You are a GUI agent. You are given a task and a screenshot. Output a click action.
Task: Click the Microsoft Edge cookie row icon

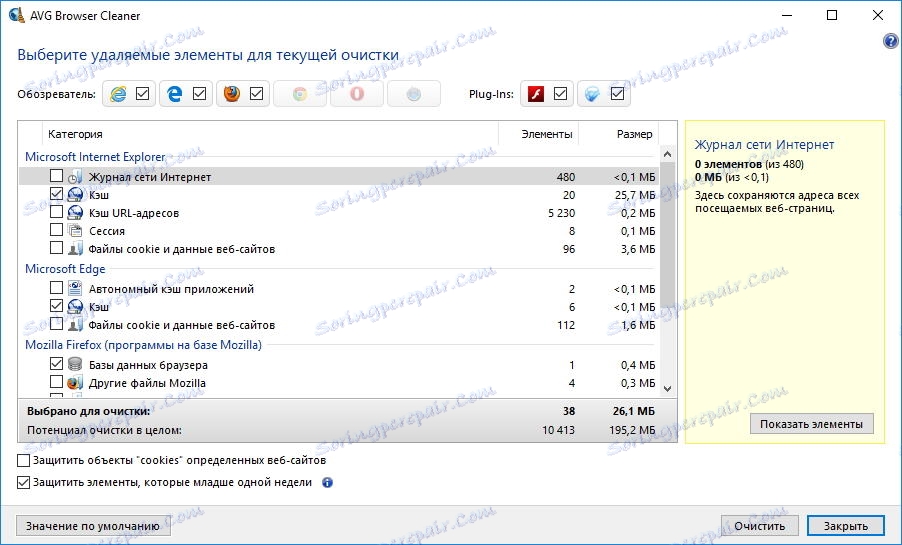(x=75, y=325)
